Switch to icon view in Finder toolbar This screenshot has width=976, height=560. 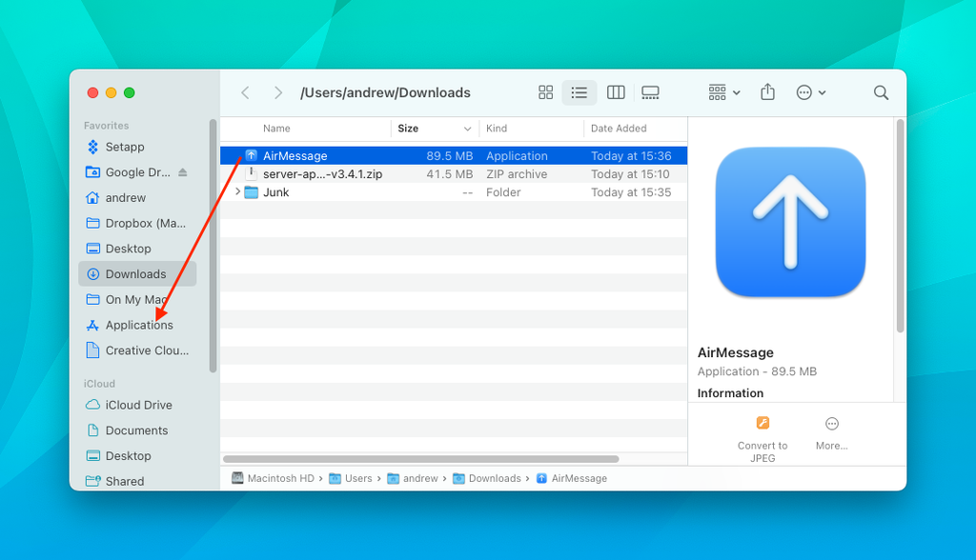(x=545, y=92)
